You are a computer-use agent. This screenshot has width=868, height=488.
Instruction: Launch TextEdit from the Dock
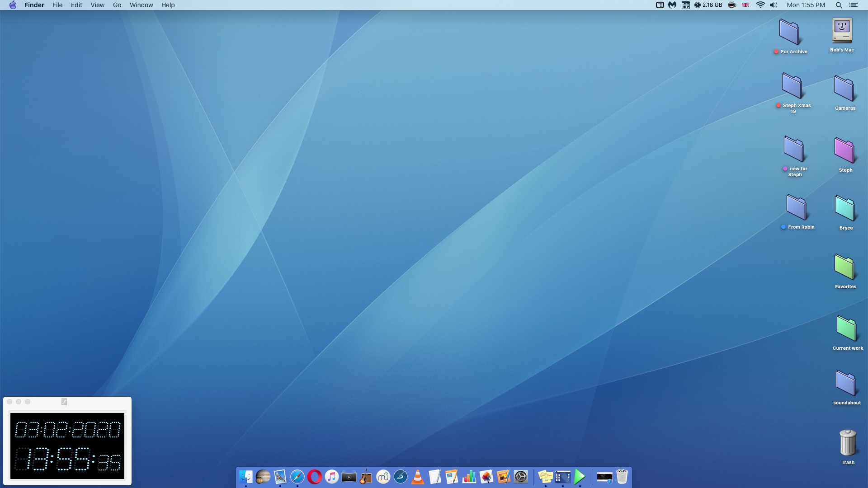pos(434,477)
